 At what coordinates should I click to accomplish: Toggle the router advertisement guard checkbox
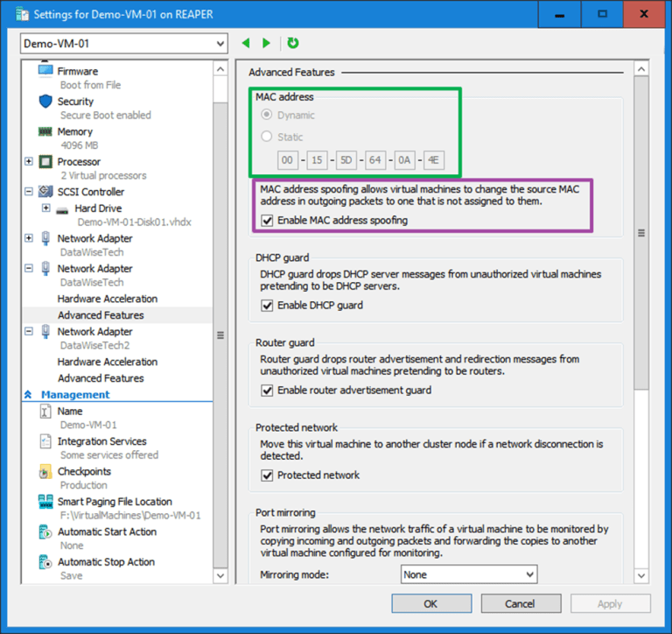[x=267, y=391]
